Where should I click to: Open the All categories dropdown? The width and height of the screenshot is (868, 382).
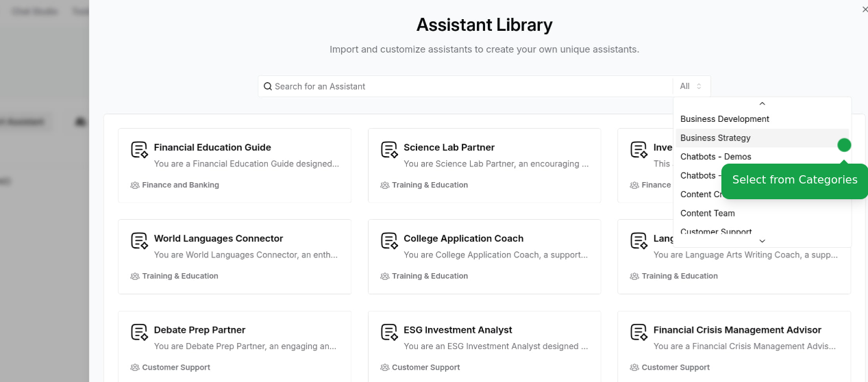691,86
